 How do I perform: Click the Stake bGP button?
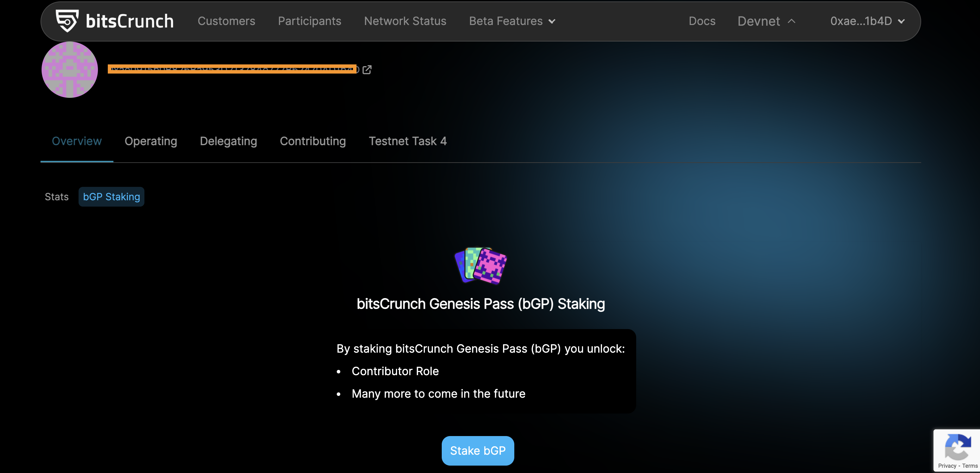click(478, 450)
